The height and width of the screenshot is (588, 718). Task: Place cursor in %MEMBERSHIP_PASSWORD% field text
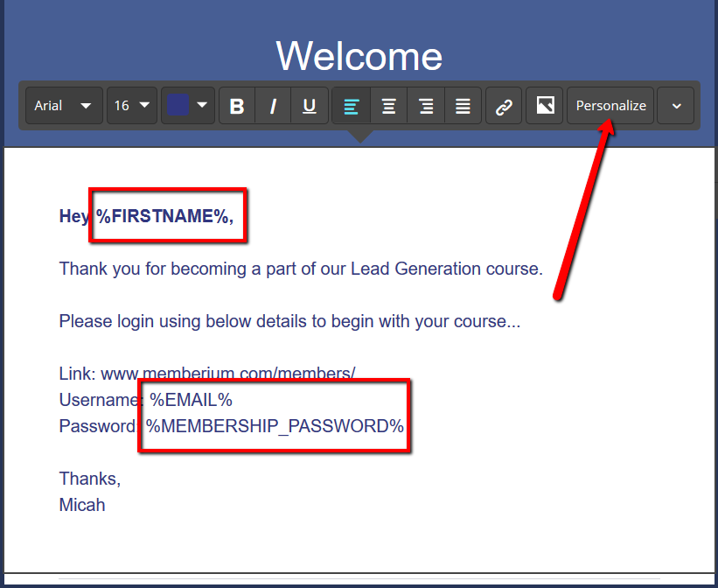click(275, 426)
